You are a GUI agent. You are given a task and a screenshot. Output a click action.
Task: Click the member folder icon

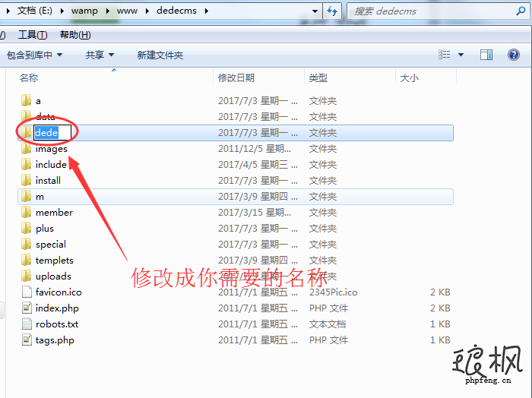tap(26, 212)
